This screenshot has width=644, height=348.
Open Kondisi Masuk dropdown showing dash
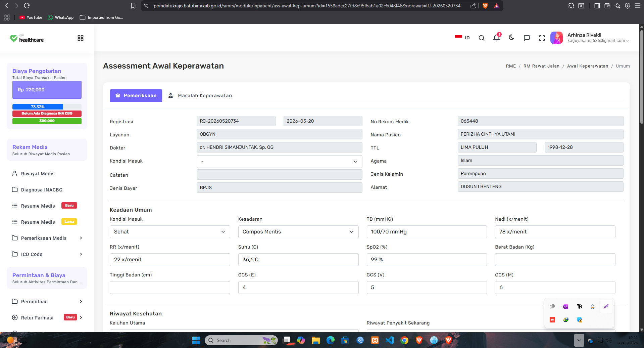pyautogui.click(x=279, y=162)
